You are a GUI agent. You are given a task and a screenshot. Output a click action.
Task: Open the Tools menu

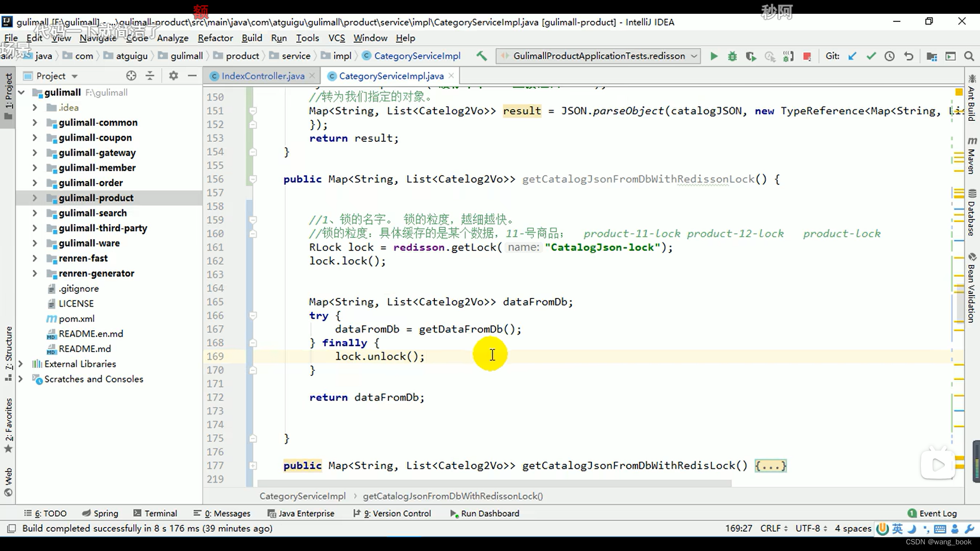307,38
